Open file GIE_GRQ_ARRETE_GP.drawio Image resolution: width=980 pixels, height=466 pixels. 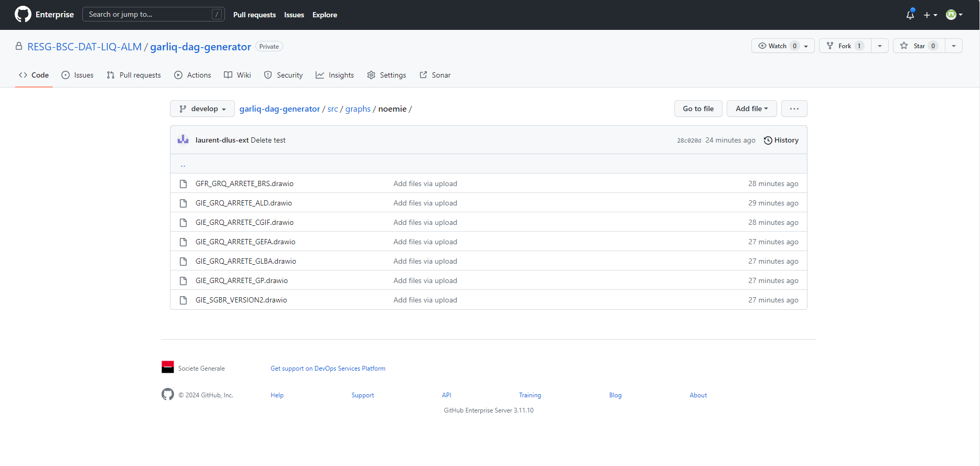[242, 280]
